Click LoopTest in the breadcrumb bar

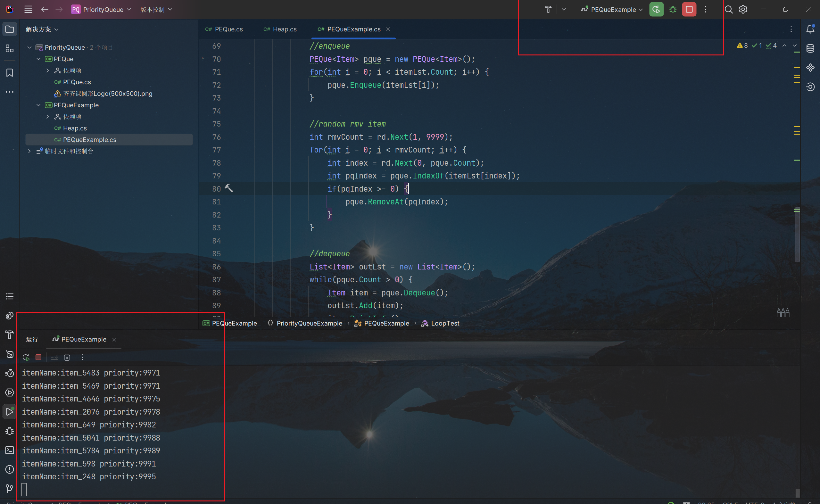[440, 323]
